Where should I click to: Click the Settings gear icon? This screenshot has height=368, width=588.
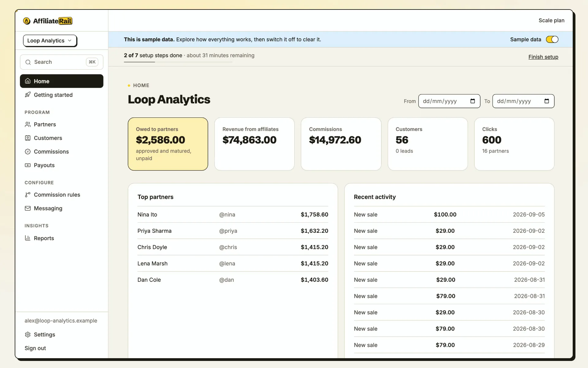28,335
